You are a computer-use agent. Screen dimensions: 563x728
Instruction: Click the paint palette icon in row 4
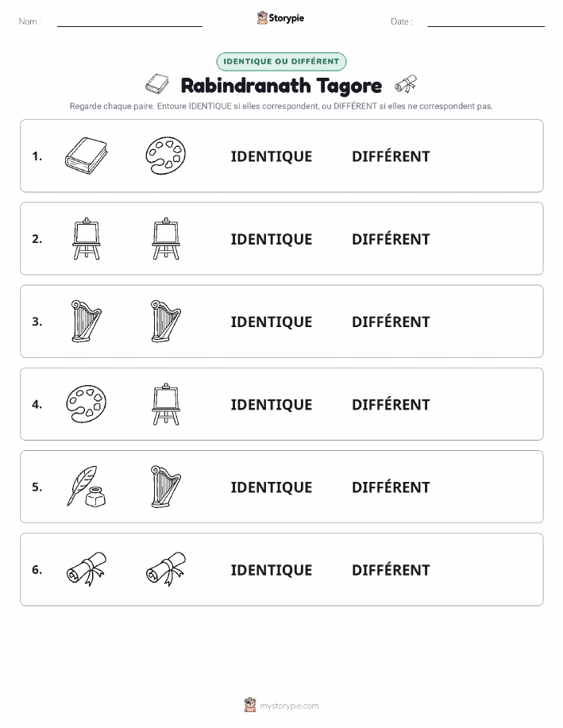(87, 404)
